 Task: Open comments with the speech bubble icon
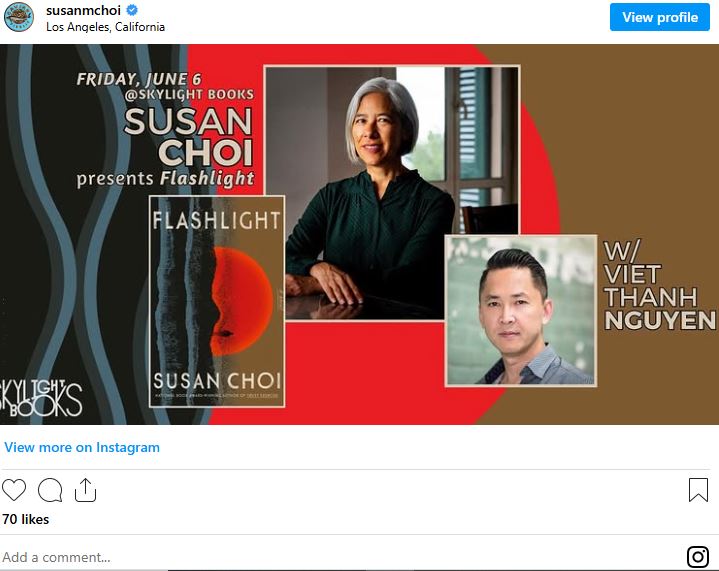(x=50, y=490)
